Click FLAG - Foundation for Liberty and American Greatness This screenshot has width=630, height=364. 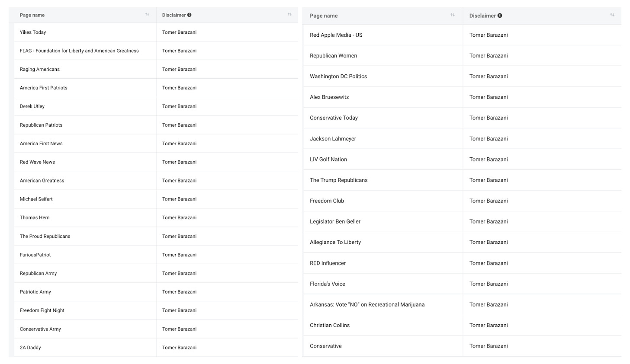click(79, 51)
